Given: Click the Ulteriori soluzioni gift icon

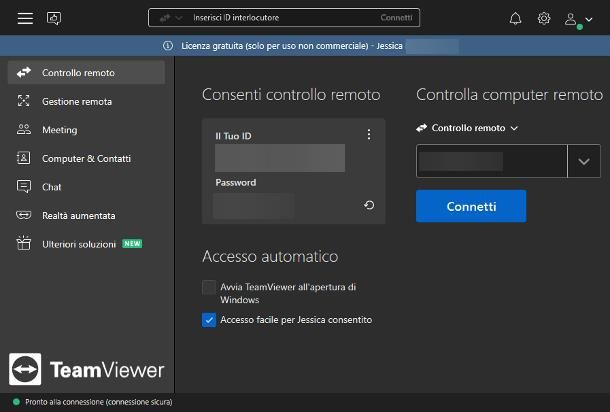Looking at the screenshot, I should click(x=24, y=243).
